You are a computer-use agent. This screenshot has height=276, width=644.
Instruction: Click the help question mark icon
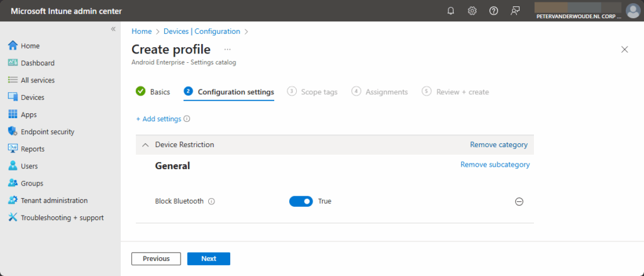point(494,11)
